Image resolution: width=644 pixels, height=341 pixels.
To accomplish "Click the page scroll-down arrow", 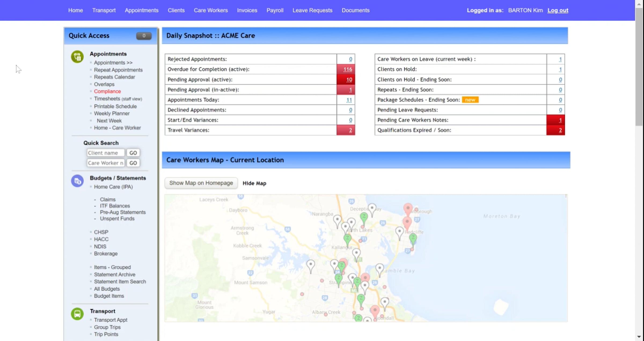I will (x=639, y=336).
